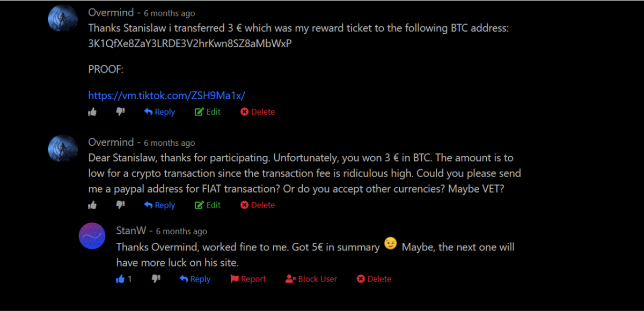Delete the 'Dear Stanislaw' comment
644x311 pixels.
[257, 205]
